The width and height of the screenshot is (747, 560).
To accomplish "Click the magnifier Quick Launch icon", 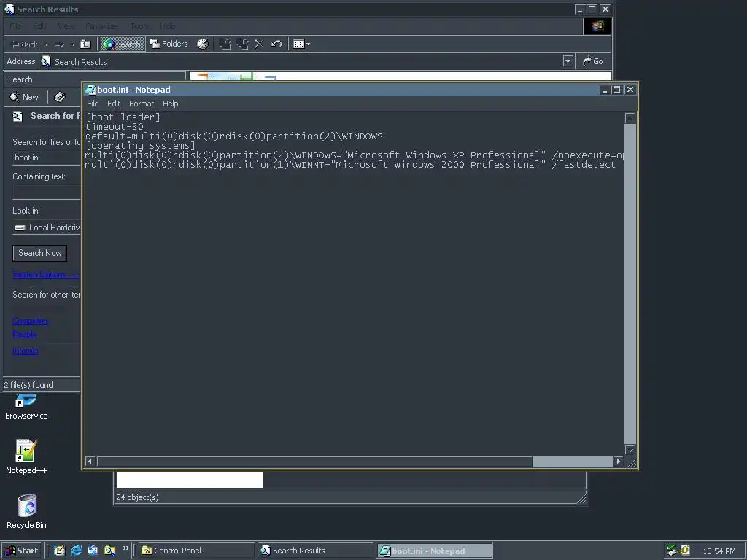I will coord(109,551).
